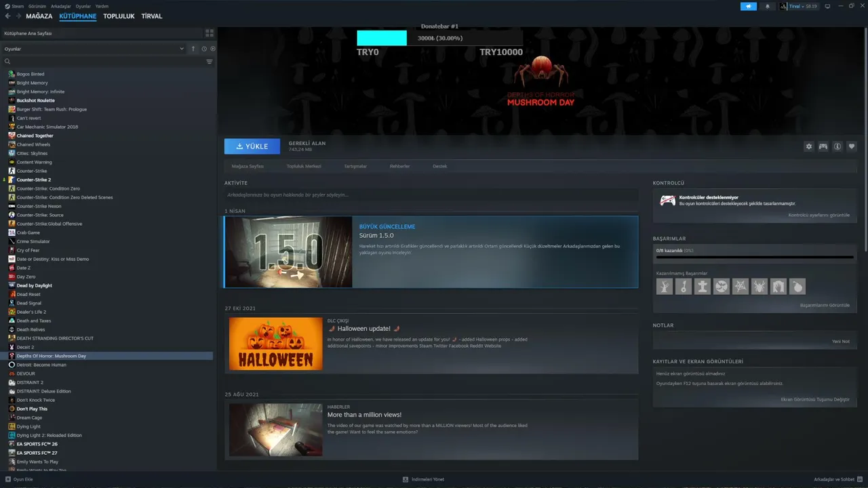Screen dimensions: 868x488
Task: Create a note with Yeni Not
Action: tap(841, 341)
